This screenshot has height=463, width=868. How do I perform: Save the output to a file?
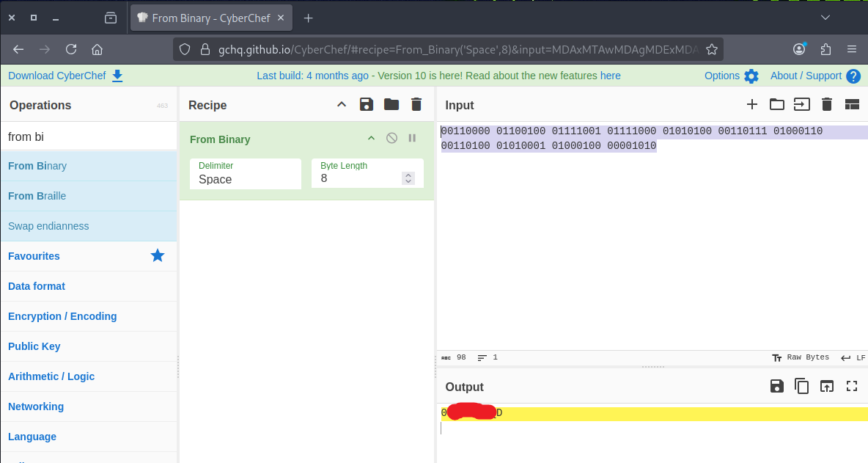(777, 386)
